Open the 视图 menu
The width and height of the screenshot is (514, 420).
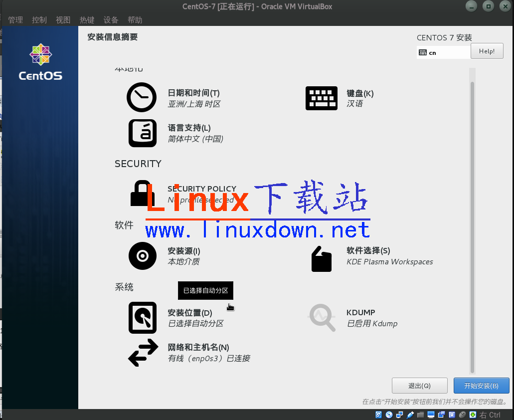pos(63,20)
